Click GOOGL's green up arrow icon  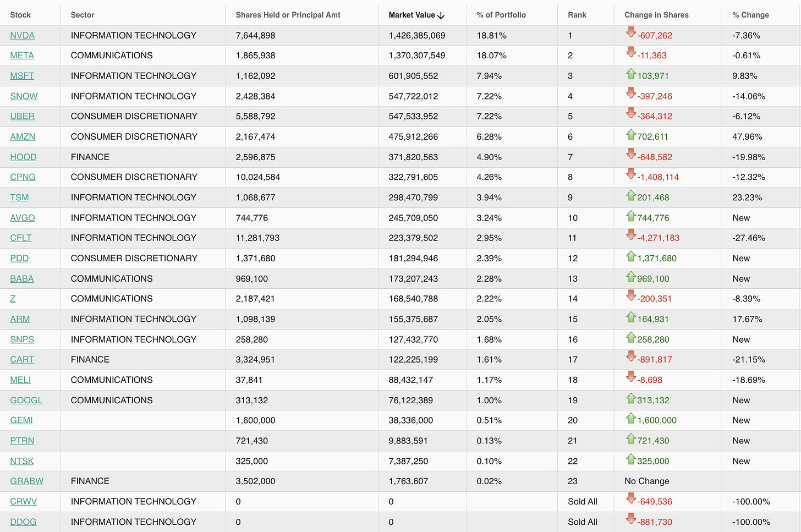630,398
